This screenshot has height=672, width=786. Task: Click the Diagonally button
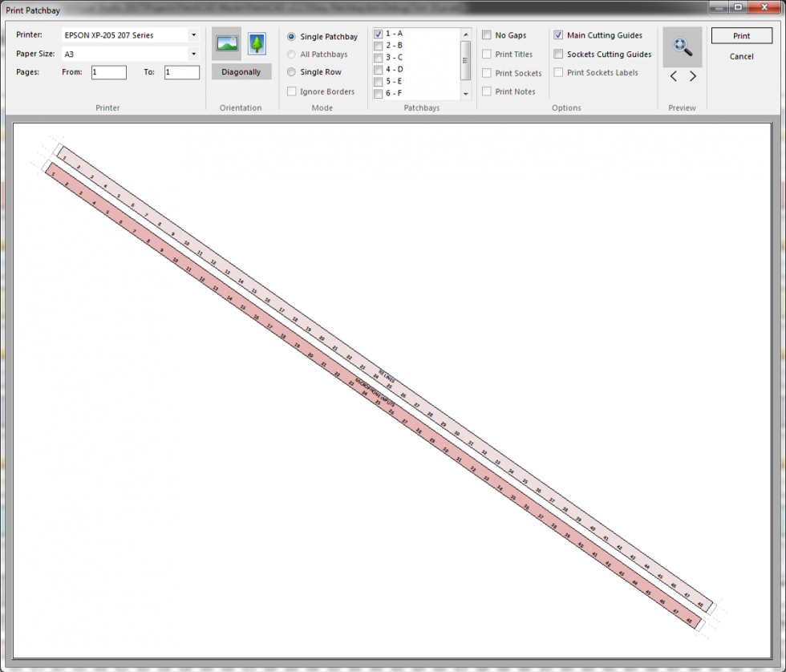click(241, 71)
